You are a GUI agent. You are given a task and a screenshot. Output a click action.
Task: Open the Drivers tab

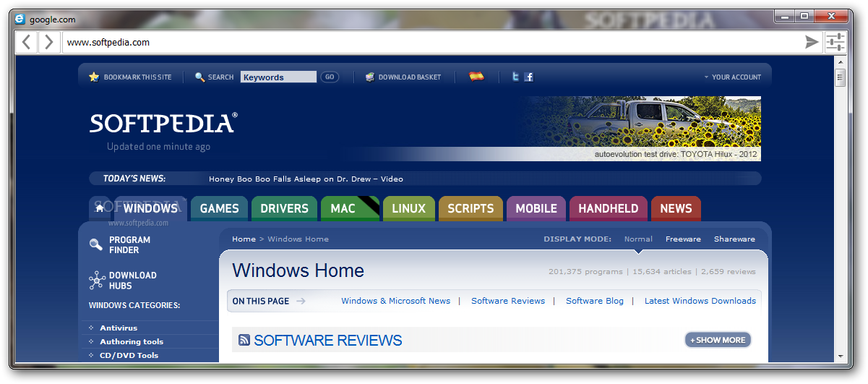pyautogui.click(x=284, y=208)
